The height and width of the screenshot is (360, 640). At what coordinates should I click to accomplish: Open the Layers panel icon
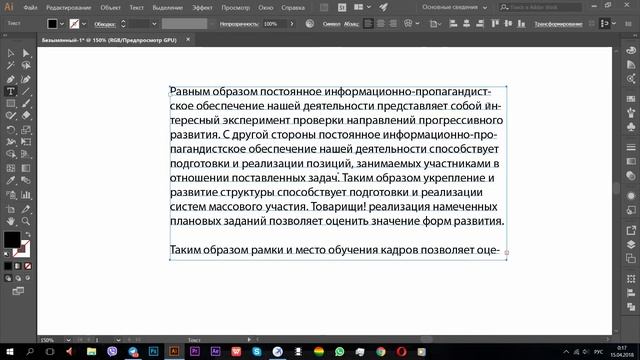click(631, 244)
